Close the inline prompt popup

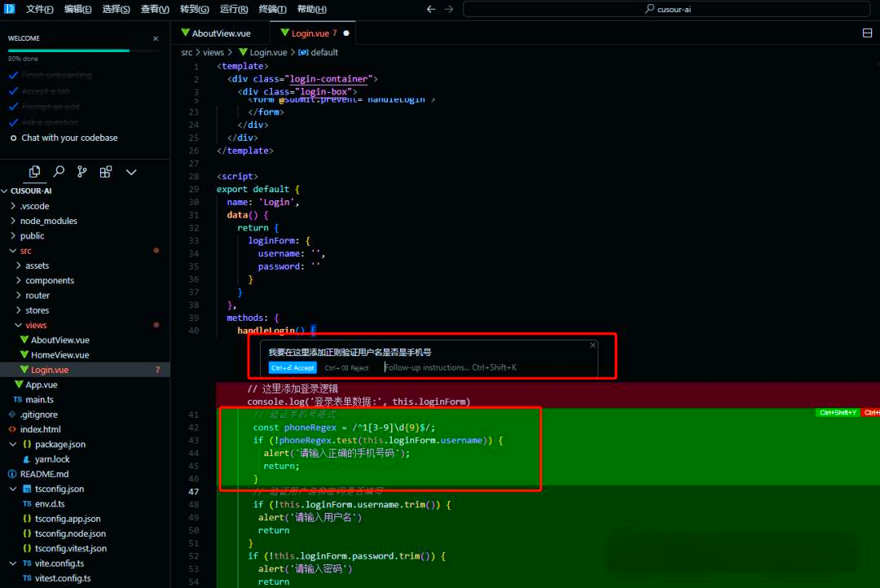click(x=593, y=345)
